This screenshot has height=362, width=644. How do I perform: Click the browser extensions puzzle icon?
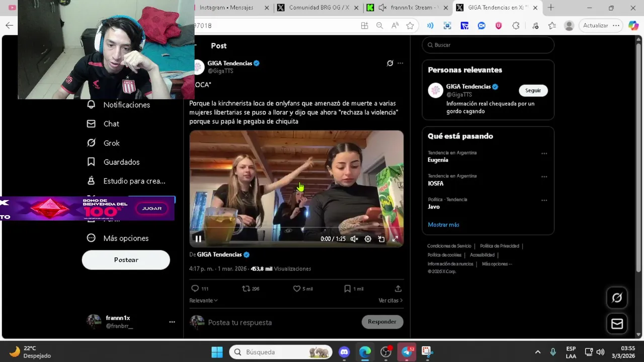[x=516, y=26]
